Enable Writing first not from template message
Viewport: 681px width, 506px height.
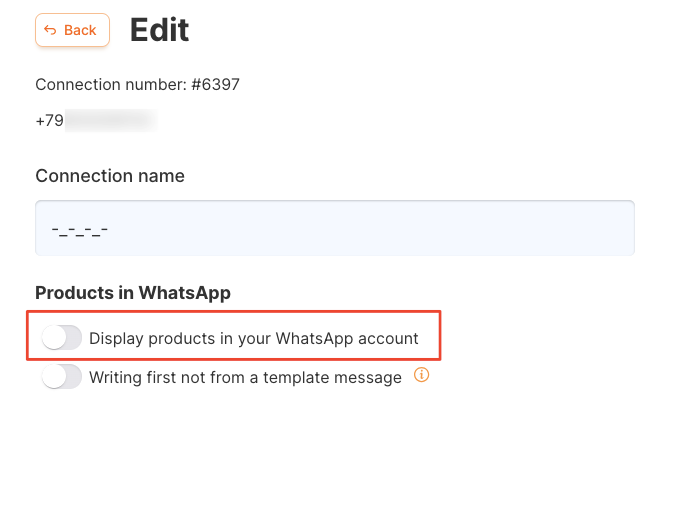pyautogui.click(x=61, y=377)
